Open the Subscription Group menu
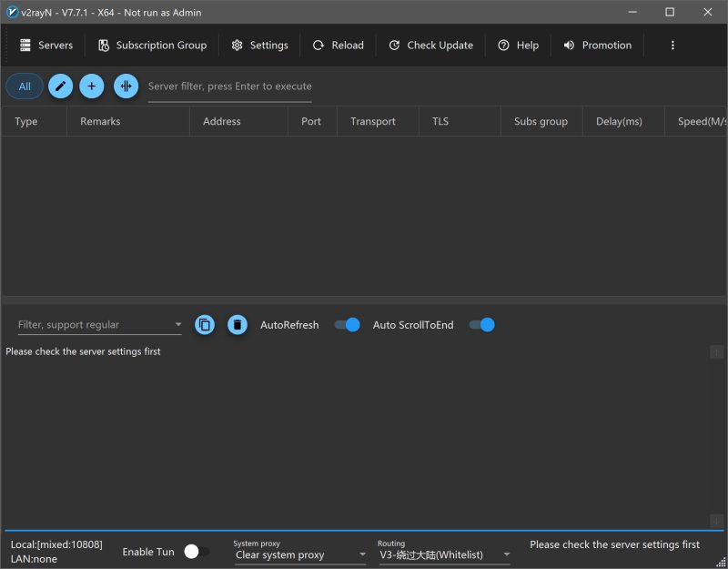This screenshot has width=728, height=569. 152,46
